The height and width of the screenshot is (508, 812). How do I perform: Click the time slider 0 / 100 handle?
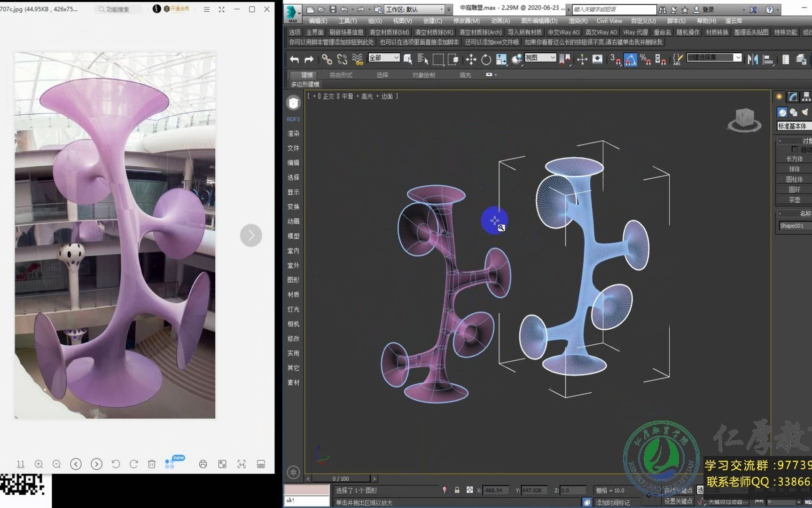tap(341, 478)
